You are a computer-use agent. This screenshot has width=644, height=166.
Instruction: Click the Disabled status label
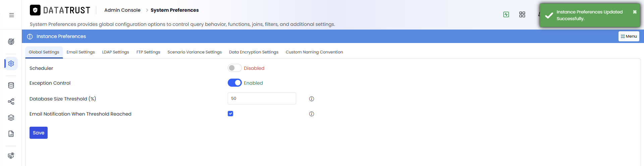pyautogui.click(x=254, y=68)
